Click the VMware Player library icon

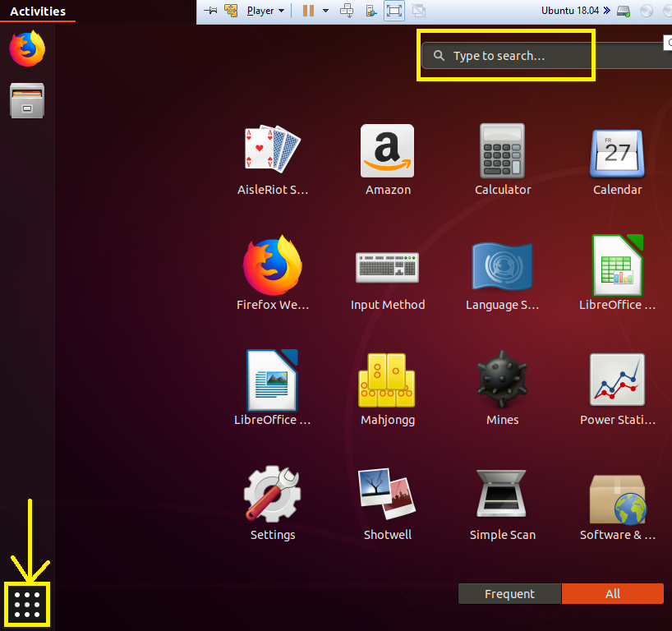[231, 11]
